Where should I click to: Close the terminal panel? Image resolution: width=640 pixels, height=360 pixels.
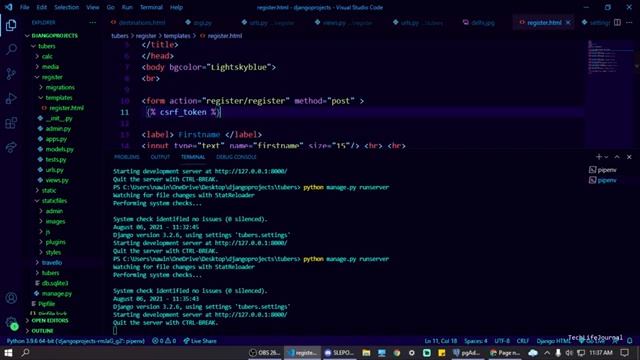click(x=629, y=157)
